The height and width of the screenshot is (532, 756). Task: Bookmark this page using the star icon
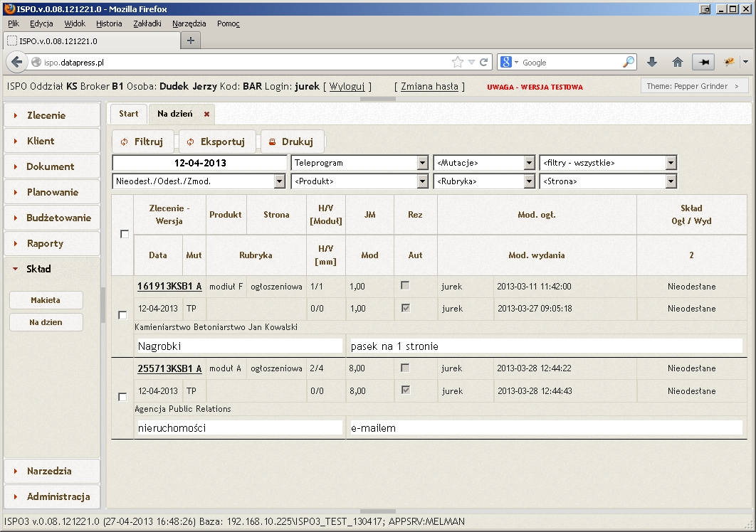point(458,62)
